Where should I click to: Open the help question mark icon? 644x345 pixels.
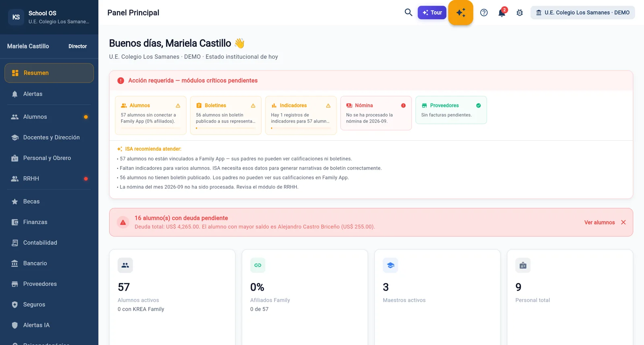pyautogui.click(x=484, y=12)
